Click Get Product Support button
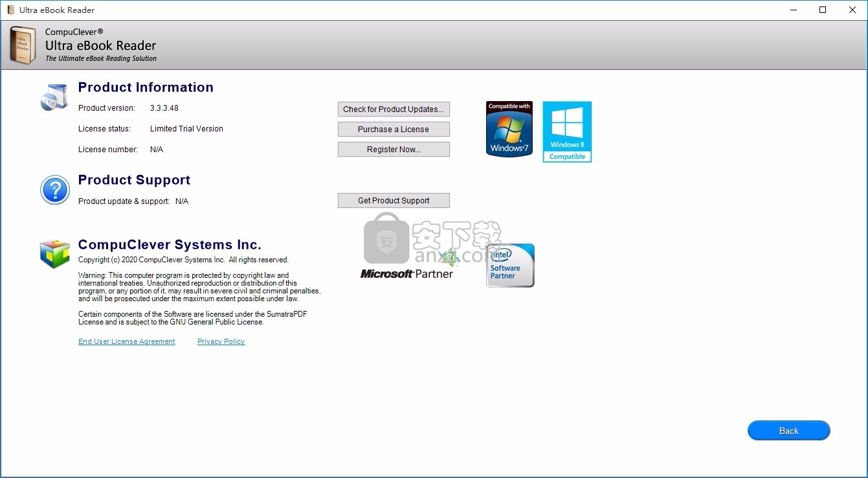 pos(394,200)
